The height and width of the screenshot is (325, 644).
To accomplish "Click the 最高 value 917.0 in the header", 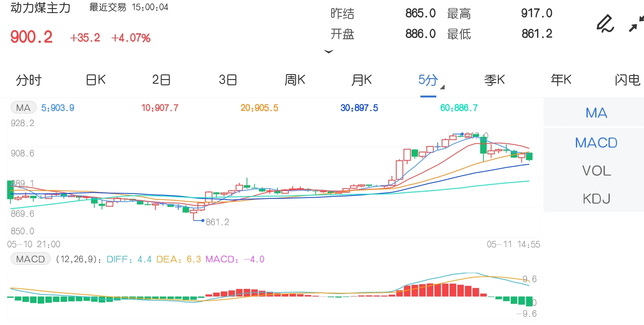I will (537, 13).
